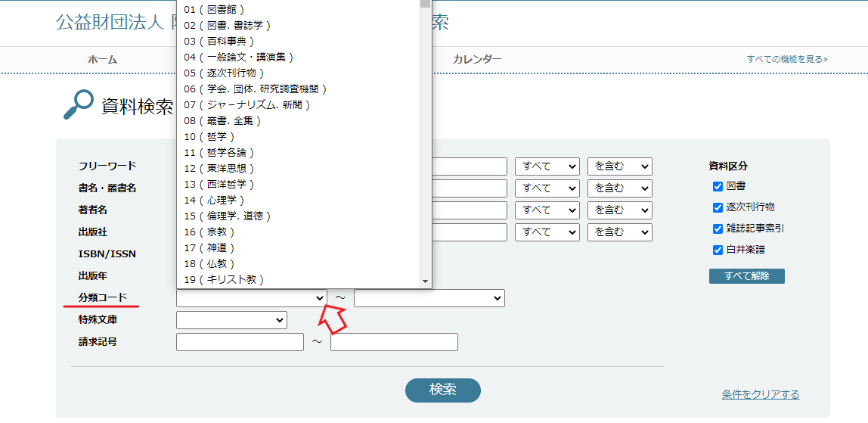Click the 条件をクリアする link
This screenshot has width=868, height=423.
click(x=760, y=394)
